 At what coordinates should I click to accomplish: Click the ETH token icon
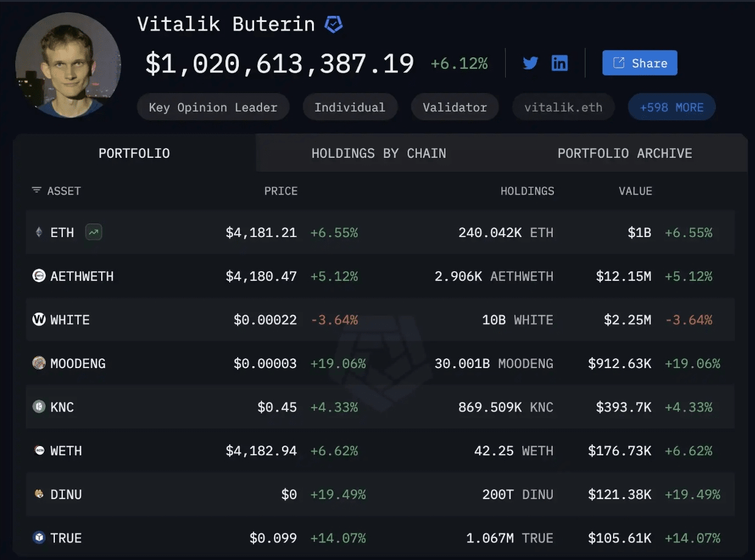(39, 232)
